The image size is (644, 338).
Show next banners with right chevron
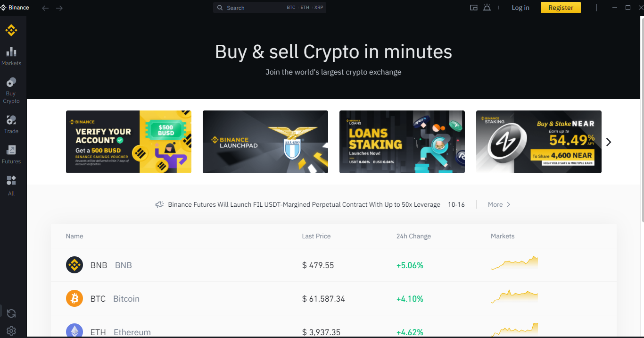609,142
